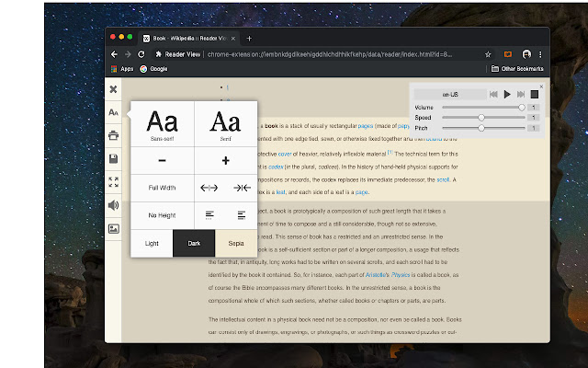Open the en-US voice dropdown
This screenshot has height=368, width=588.
tap(450, 95)
